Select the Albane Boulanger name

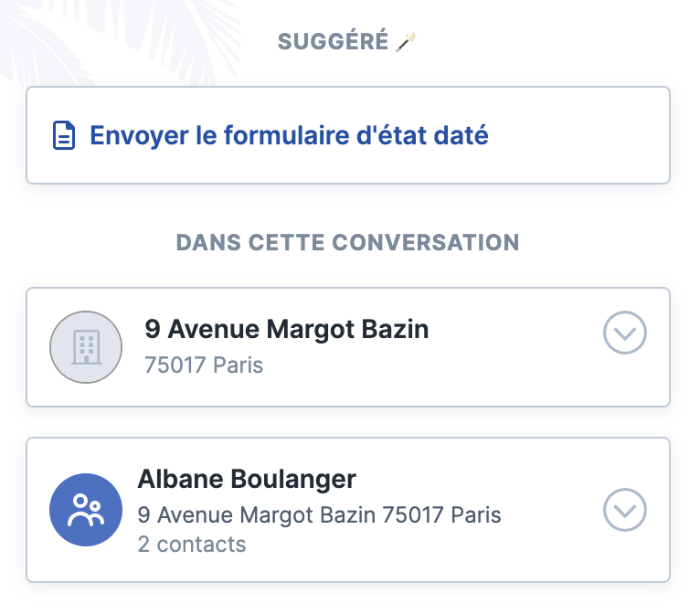247,480
